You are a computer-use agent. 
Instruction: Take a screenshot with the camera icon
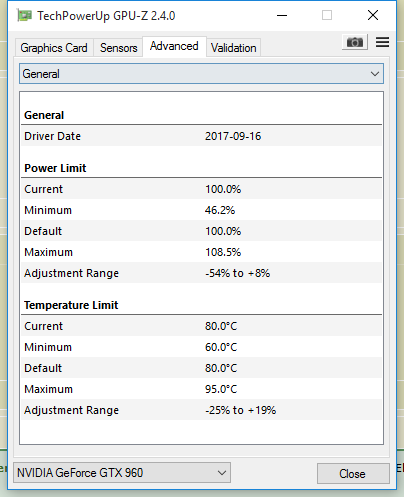[355, 42]
